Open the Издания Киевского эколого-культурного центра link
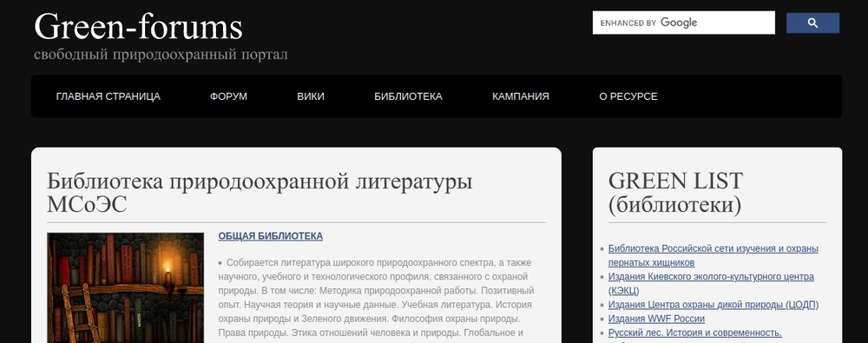868x343 pixels. point(711,283)
